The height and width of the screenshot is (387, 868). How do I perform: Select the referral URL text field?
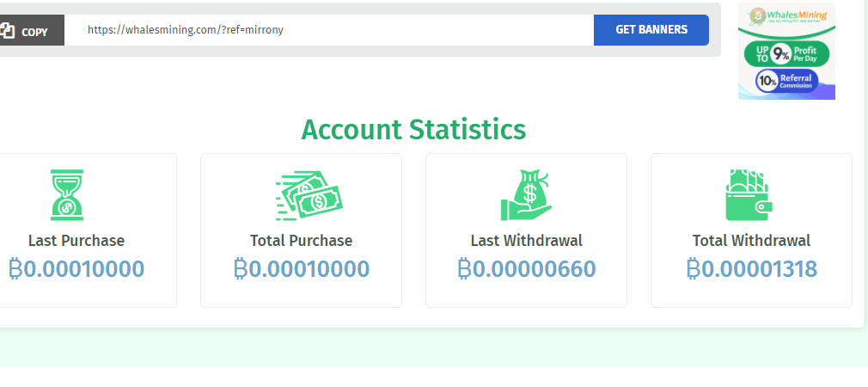329,30
